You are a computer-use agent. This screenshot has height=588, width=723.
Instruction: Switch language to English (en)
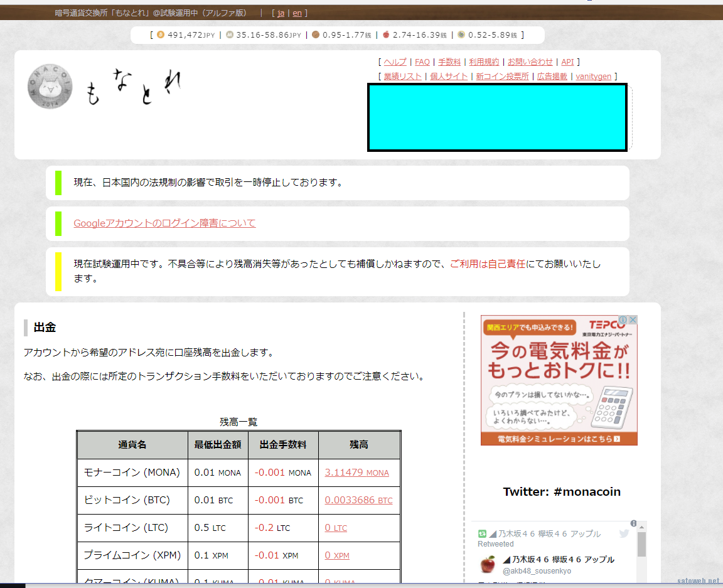(297, 13)
